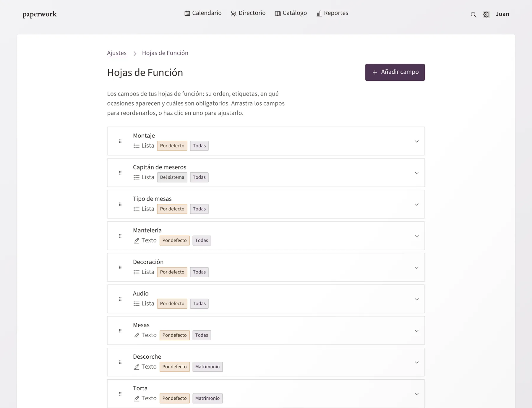Open settings gear icon

point(486,14)
